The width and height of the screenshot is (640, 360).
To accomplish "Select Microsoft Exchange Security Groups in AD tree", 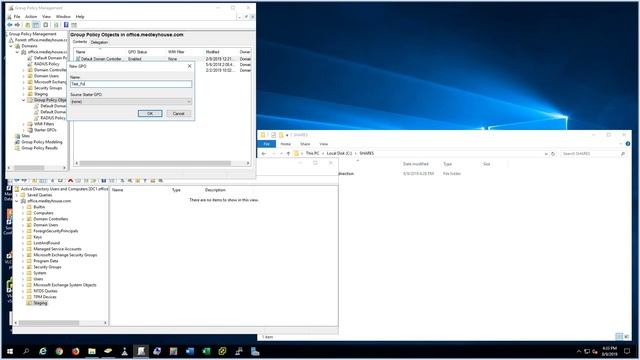I will 65,255.
